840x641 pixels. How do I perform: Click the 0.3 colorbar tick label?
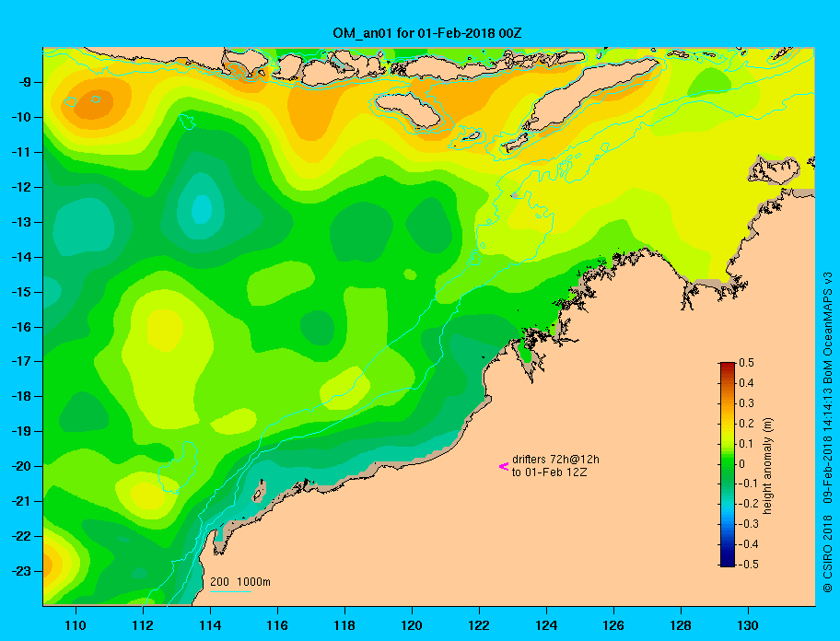pyautogui.click(x=746, y=403)
